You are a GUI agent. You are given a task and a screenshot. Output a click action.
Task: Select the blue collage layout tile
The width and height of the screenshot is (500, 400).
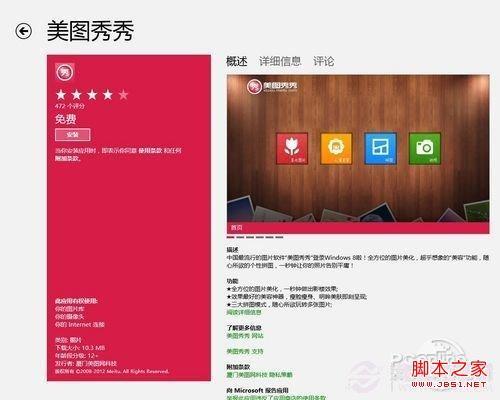[380, 149]
